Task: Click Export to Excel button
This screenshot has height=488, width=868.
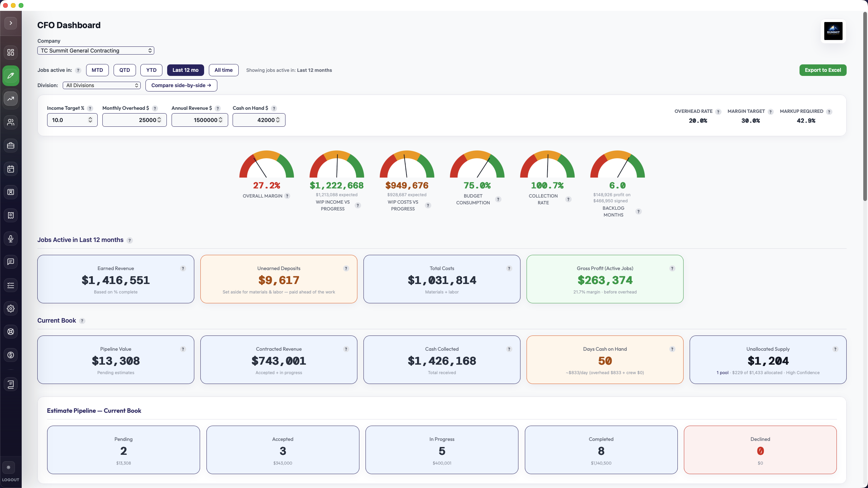Action: pos(823,70)
